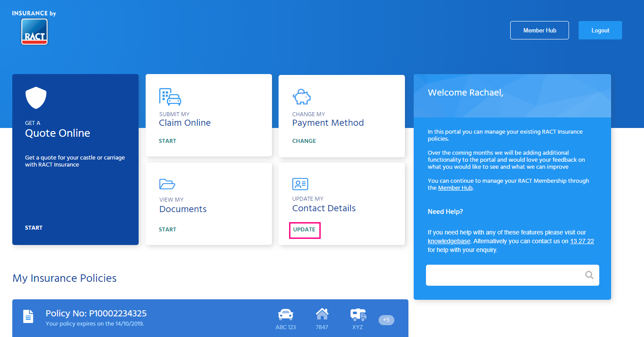Click the My Insurance Policies heading
This screenshot has height=337, width=644.
pyautogui.click(x=64, y=278)
